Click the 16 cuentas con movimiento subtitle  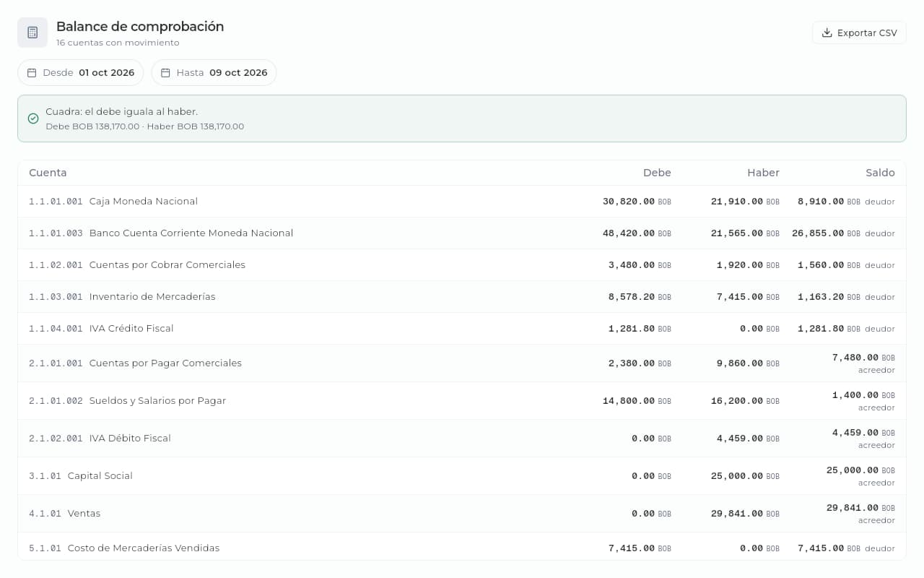click(118, 43)
